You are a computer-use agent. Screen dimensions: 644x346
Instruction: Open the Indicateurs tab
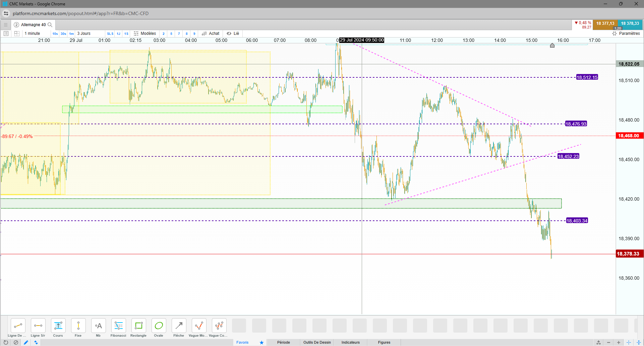351,342
